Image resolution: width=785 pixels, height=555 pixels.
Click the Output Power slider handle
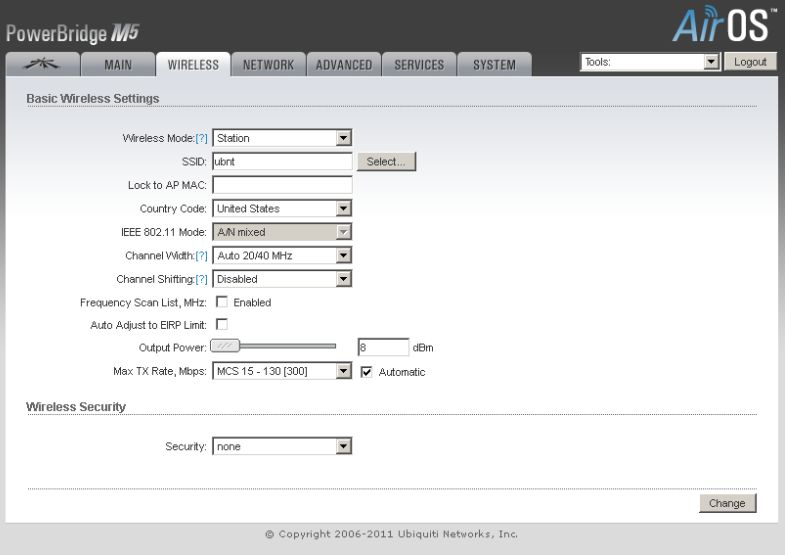[x=225, y=346]
